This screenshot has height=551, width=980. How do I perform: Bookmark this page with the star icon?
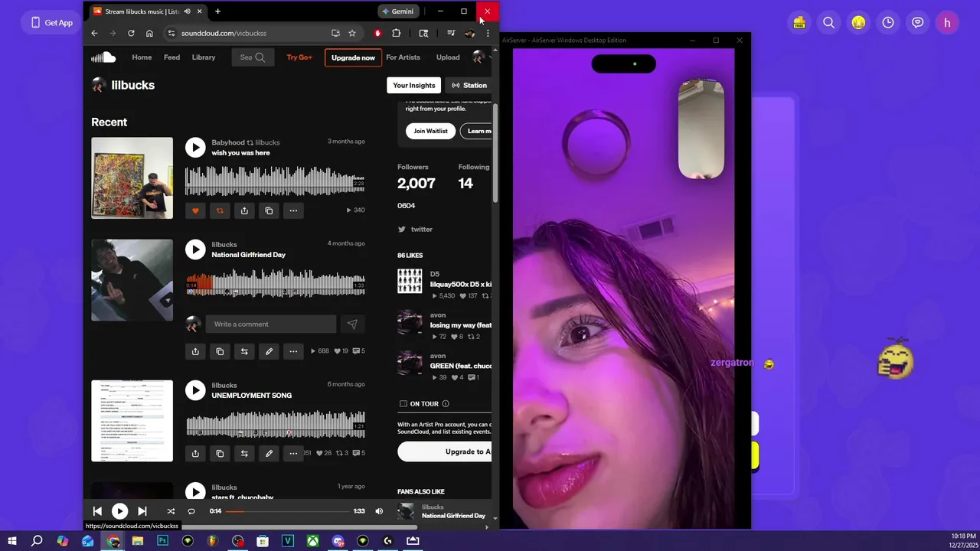pos(352,33)
